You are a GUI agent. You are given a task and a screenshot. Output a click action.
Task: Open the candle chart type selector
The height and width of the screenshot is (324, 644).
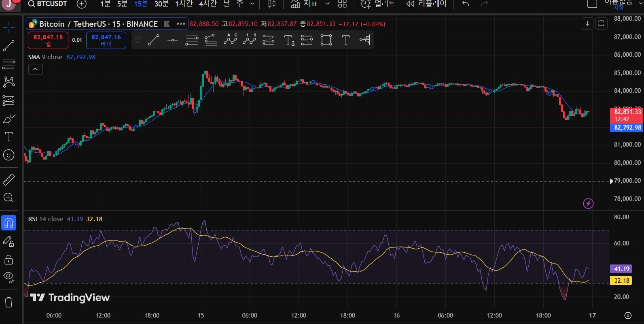[272, 4]
